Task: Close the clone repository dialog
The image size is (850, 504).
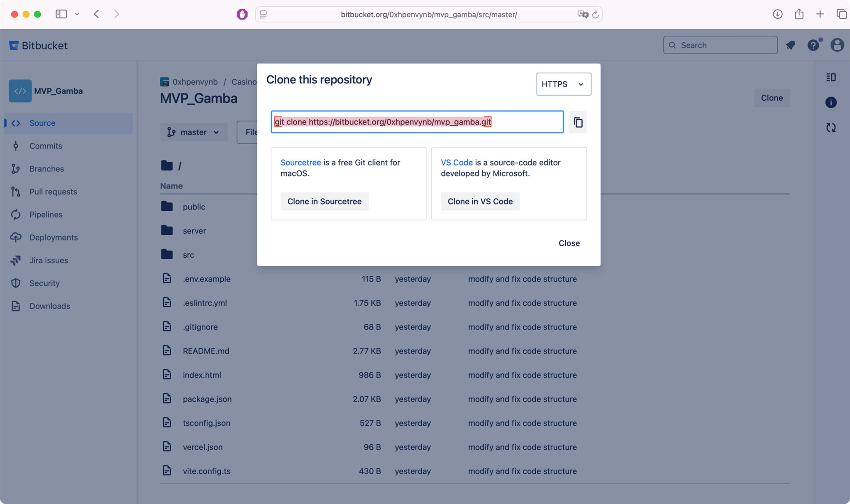Action: click(569, 243)
